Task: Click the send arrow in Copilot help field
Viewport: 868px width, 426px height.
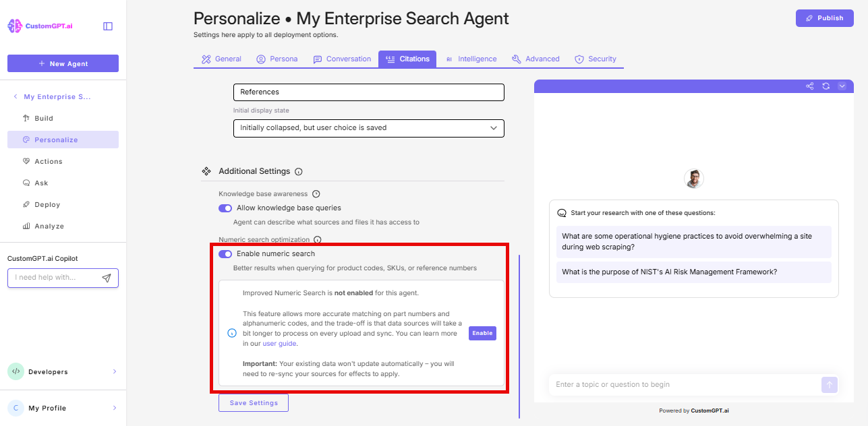Action: 107,278
